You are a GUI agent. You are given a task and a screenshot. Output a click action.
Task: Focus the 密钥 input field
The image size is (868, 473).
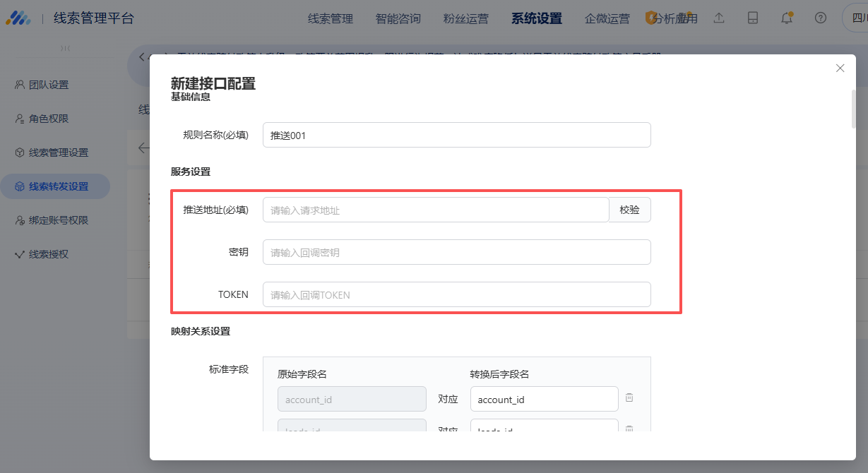coord(456,252)
